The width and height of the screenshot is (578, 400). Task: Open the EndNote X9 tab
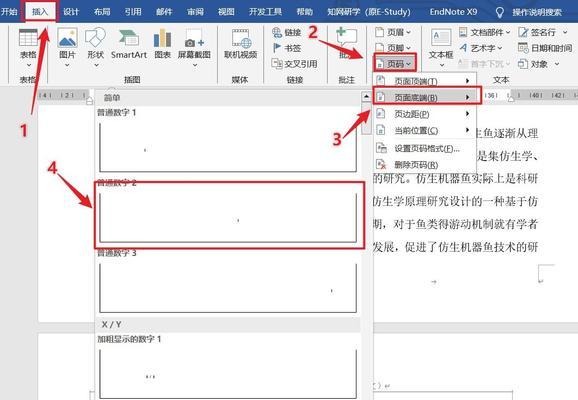[x=453, y=11]
